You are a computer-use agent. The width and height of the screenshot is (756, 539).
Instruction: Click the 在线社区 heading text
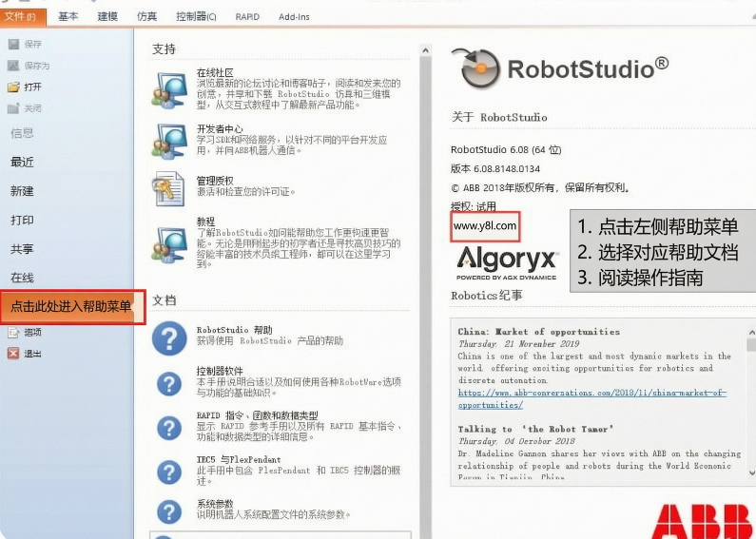[x=215, y=73]
